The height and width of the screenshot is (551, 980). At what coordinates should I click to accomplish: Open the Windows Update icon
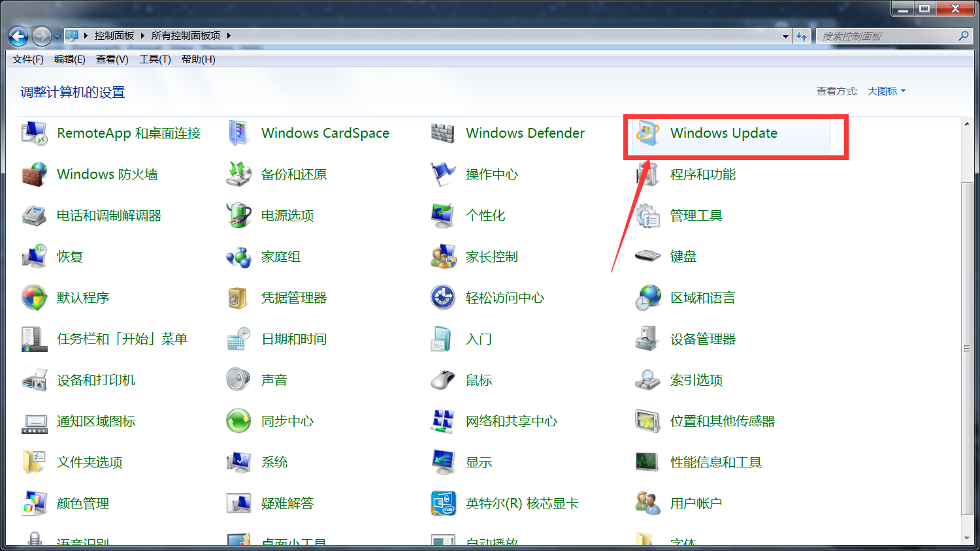click(647, 133)
